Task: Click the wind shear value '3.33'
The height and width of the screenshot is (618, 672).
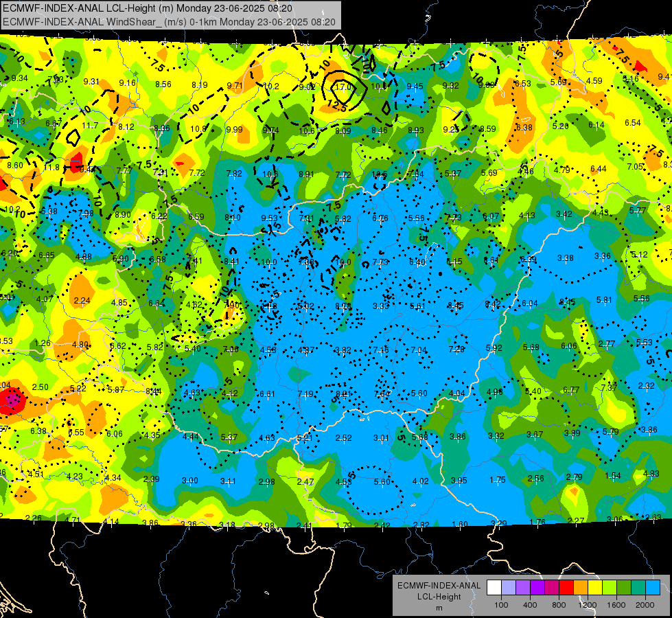Action: tap(380, 306)
